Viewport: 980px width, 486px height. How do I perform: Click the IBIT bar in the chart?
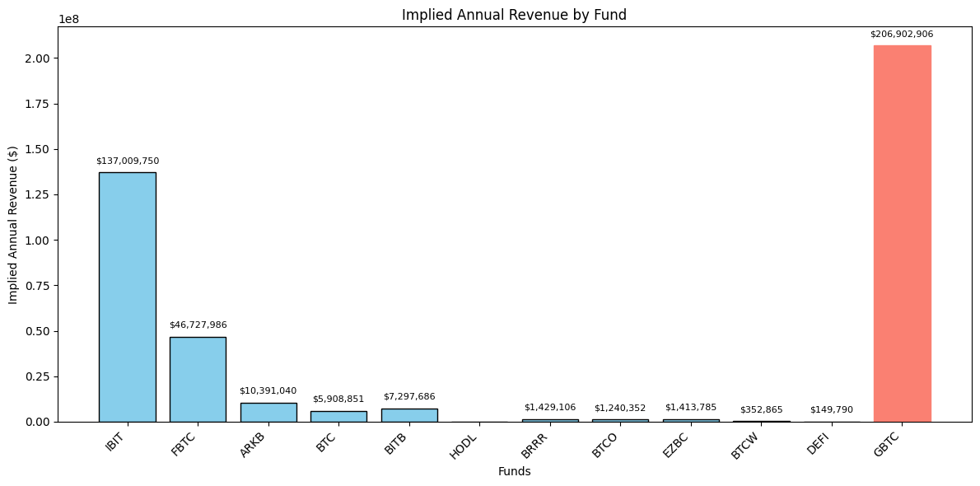click(128, 297)
